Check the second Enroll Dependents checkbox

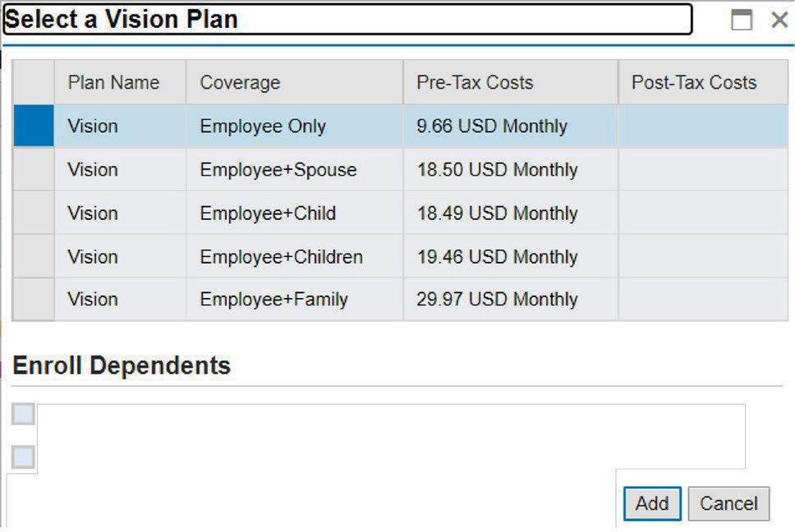pos(23,457)
